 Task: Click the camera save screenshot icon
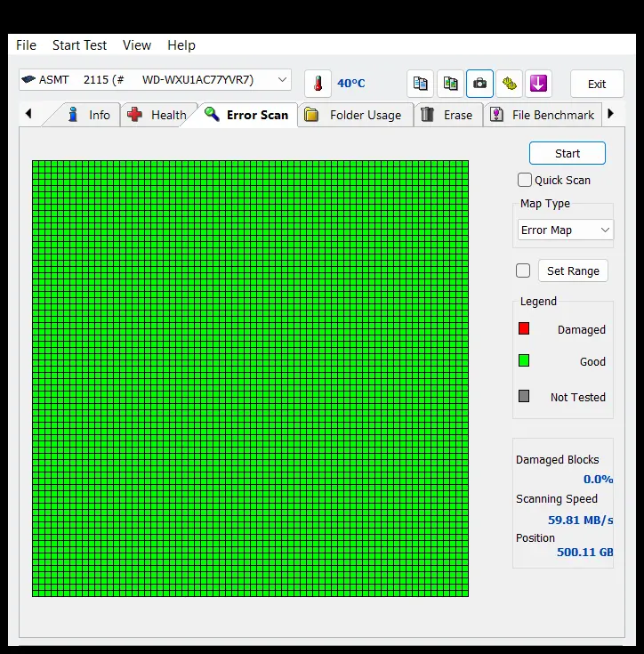[x=479, y=84]
